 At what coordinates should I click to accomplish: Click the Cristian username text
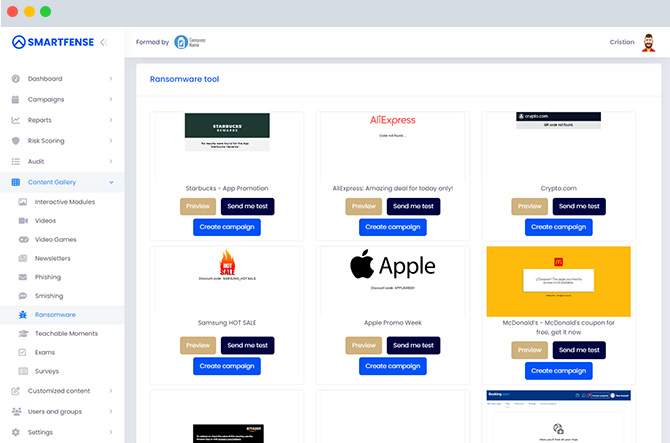pyautogui.click(x=622, y=42)
